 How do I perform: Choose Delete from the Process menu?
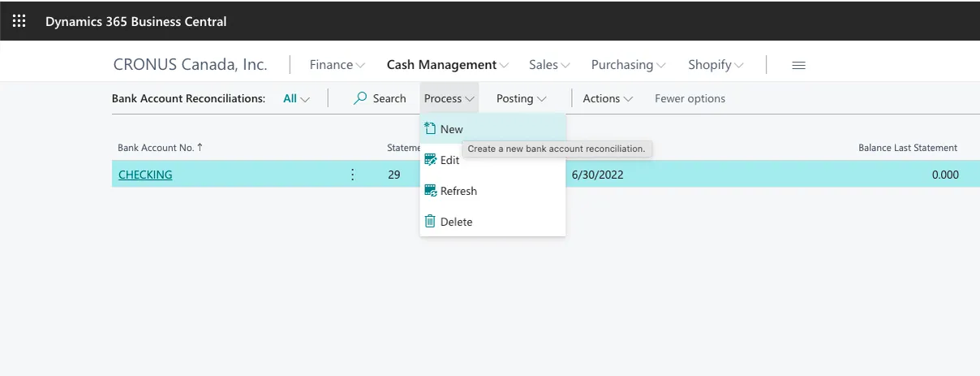492,222
